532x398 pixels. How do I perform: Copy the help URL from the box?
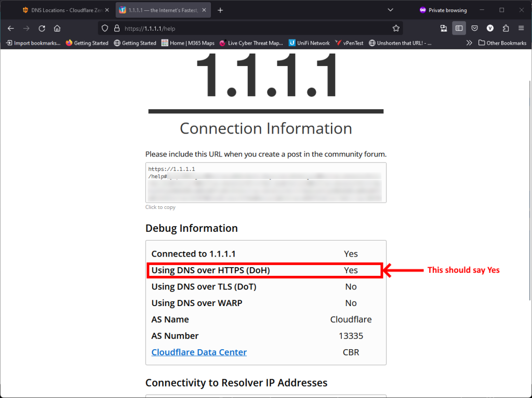(x=265, y=182)
